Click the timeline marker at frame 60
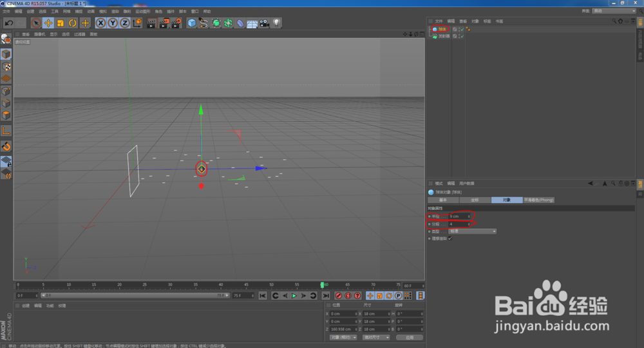Image resolution: width=644 pixels, height=348 pixels. pos(323,285)
